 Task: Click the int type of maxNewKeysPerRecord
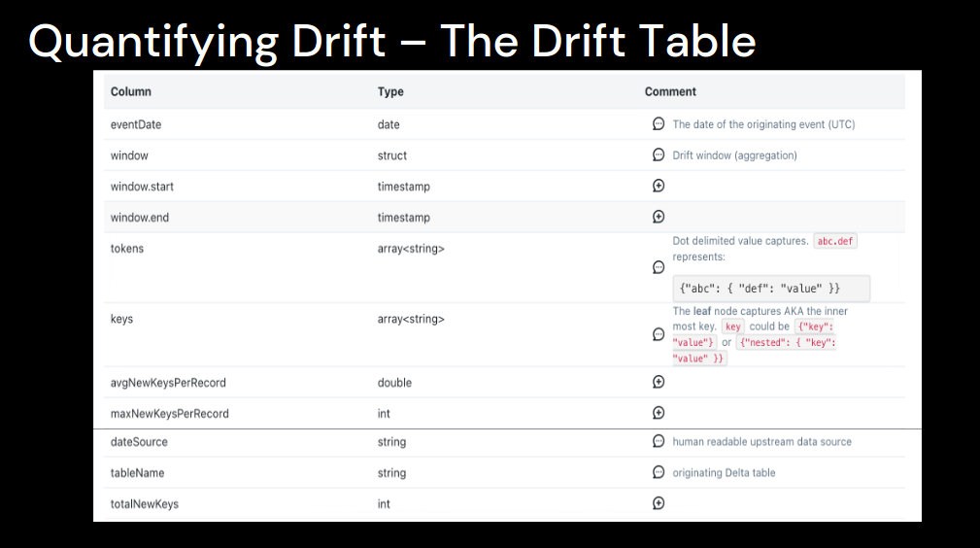384,414
